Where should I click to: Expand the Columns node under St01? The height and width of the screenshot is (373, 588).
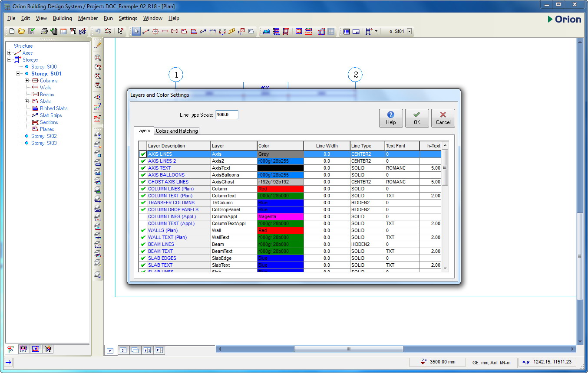tap(26, 81)
